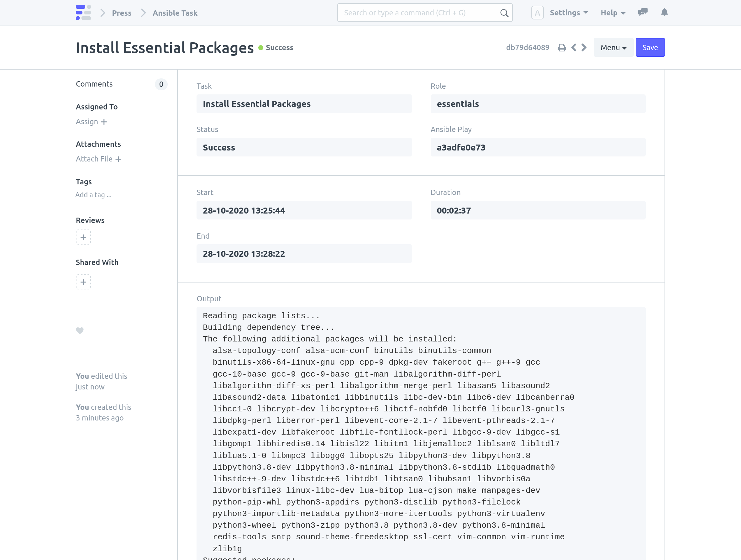Screen dimensions: 741x560
Task: Click the search magnifier icon
Action: point(504,13)
